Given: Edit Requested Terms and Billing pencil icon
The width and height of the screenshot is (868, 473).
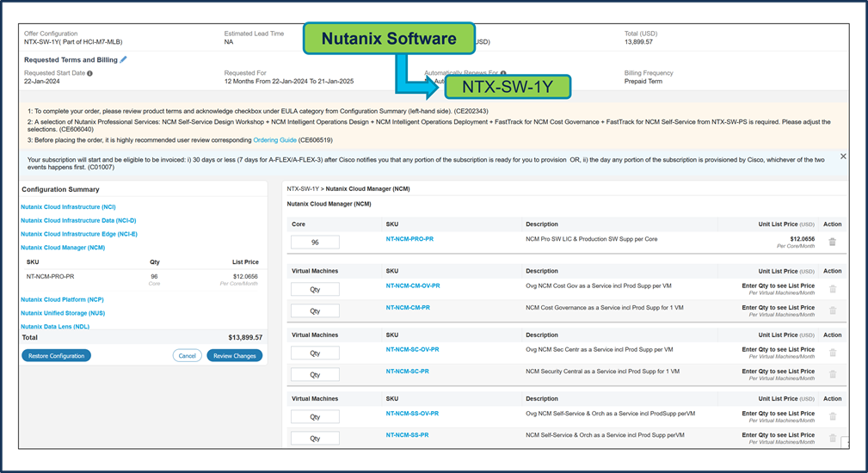Looking at the screenshot, I should (123, 59).
